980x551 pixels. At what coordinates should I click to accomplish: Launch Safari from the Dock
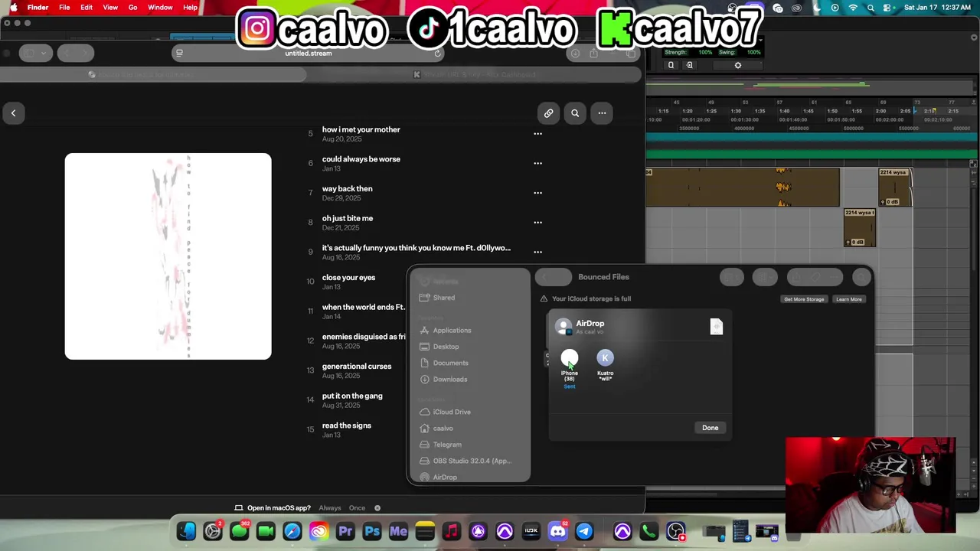coord(292,531)
